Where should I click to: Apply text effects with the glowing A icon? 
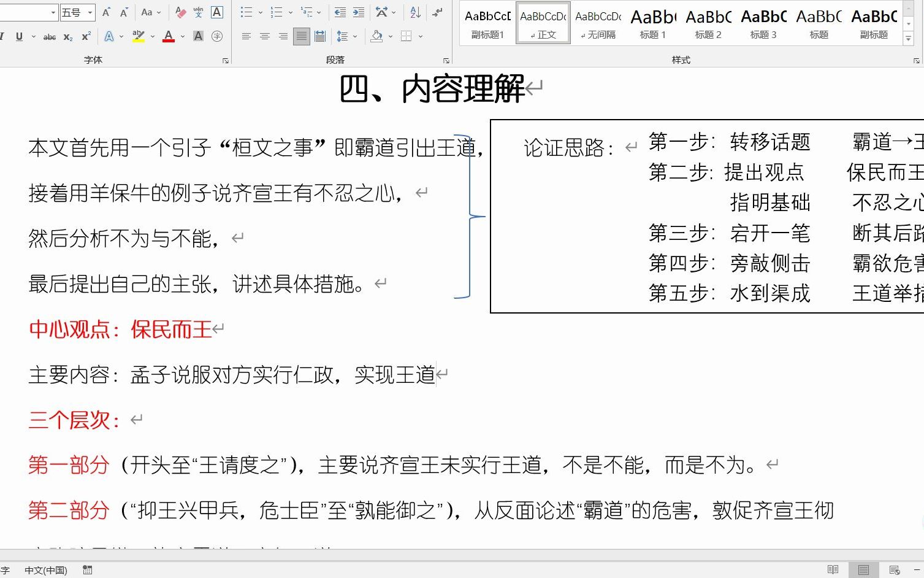click(x=109, y=37)
